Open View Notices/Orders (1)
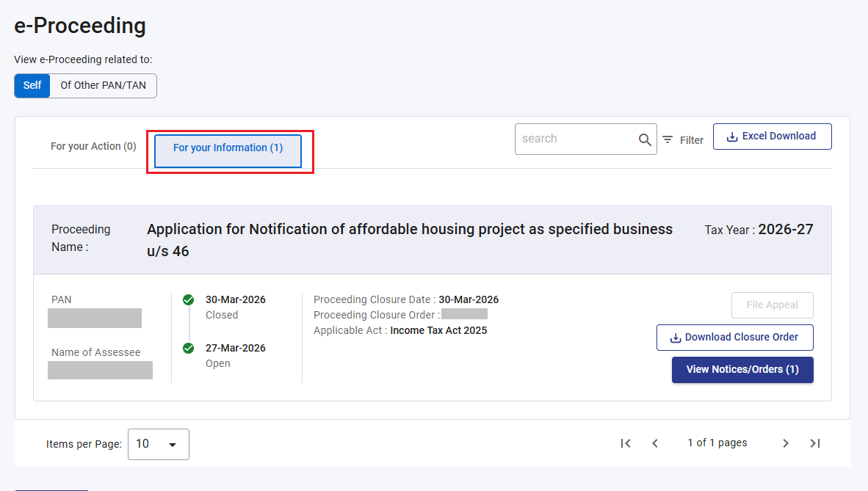Viewport: 868px width, 491px height. pyautogui.click(x=742, y=369)
